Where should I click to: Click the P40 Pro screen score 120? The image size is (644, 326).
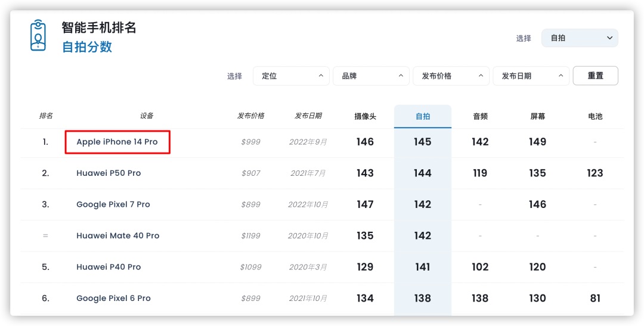[538, 267]
